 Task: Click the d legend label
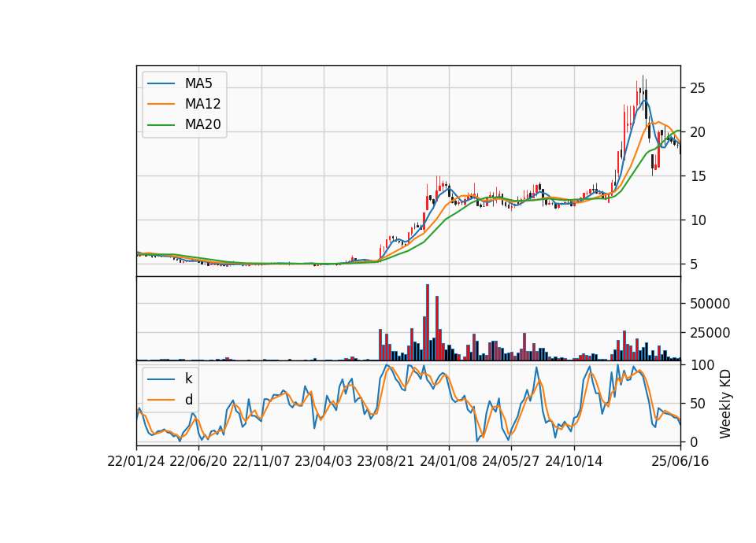pyautogui.click(x=188, y=400)
